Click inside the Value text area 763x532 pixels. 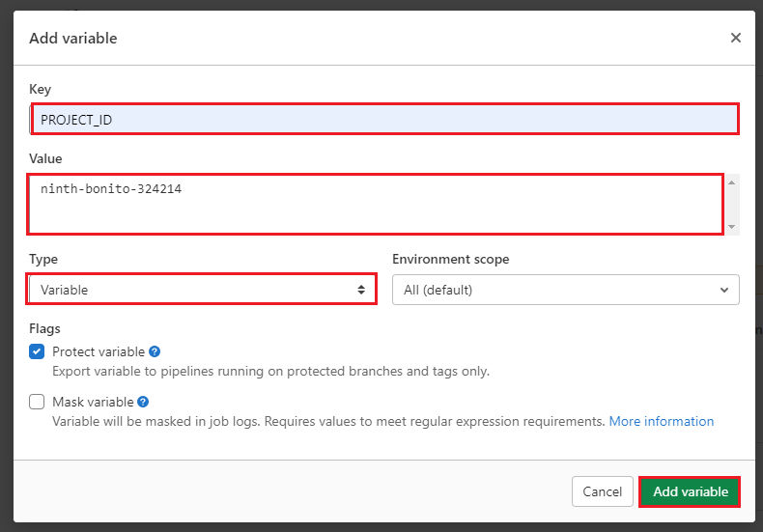coord(375,204)
